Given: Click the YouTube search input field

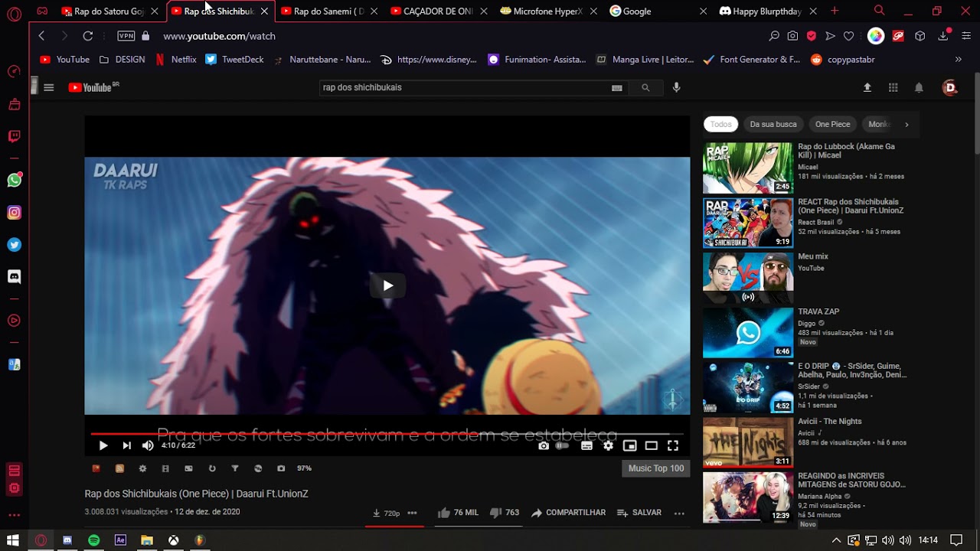Looking at the screenshot, I should tap(464, 87).
